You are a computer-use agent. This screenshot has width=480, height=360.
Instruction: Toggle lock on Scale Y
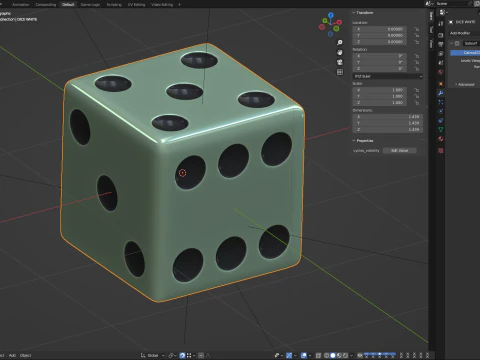(416, 96)
